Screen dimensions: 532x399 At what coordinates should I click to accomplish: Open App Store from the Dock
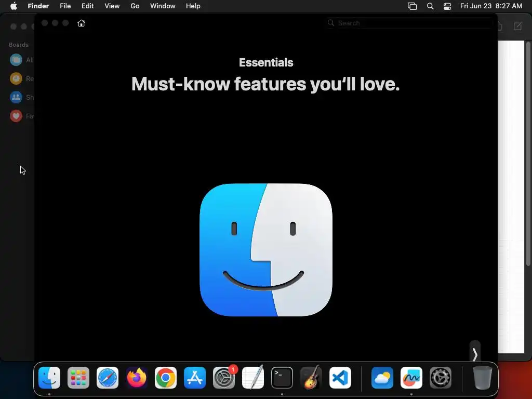pyautogui.click(x=195, y=378)
